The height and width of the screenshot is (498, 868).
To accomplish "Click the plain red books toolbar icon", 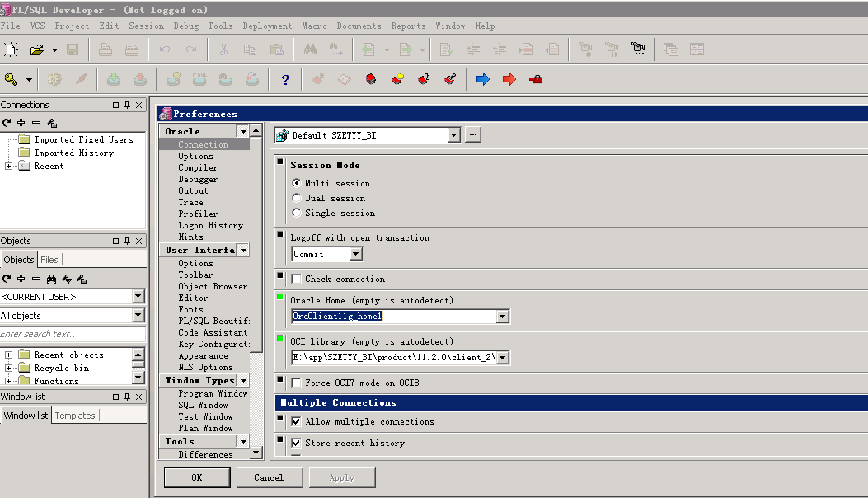I will coord(371,79).
